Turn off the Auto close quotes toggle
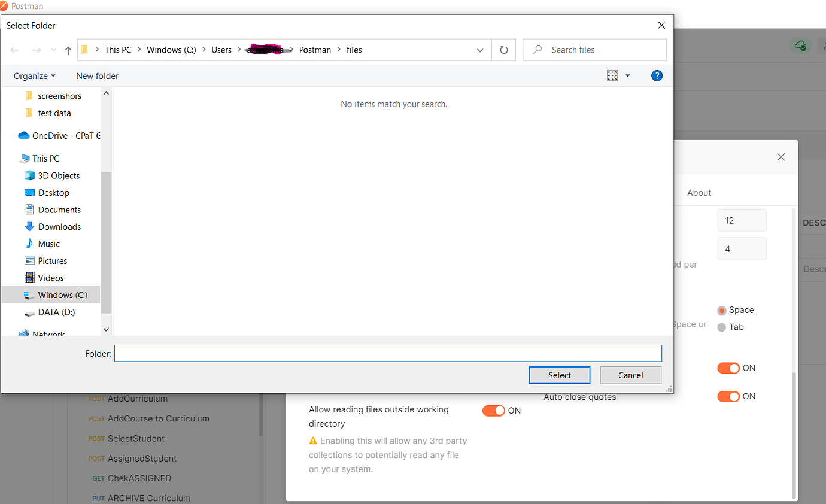Image resolution: width=826 pixels, height=504 pixels. [x=728, y=396]
